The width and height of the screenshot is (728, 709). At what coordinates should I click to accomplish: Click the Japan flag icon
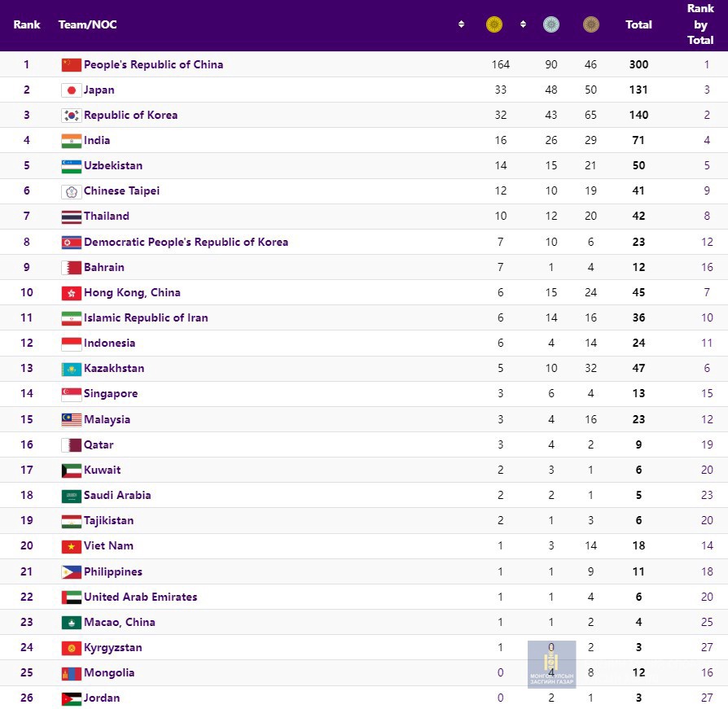pos(72,90)
